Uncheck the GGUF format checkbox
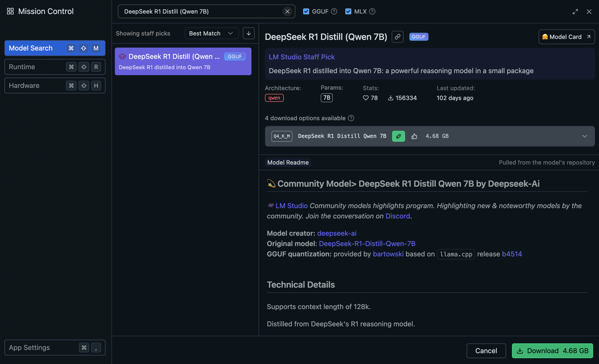 [x=306, y=11]
